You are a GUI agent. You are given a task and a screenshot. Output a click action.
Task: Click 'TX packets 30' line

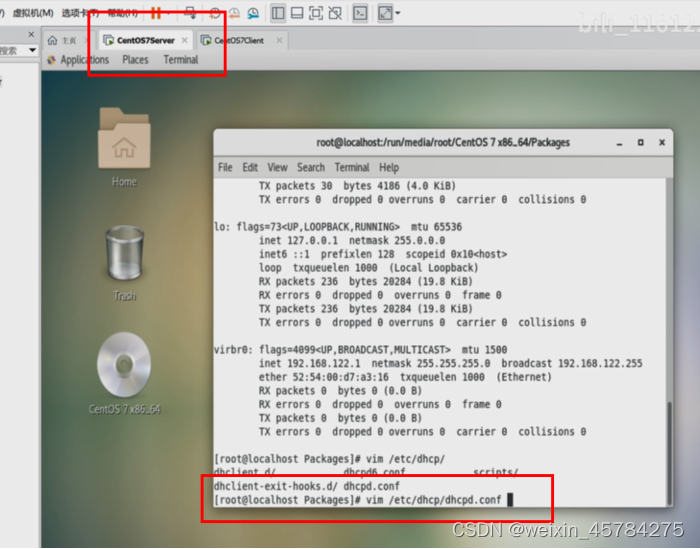click(x=357, y=186)
